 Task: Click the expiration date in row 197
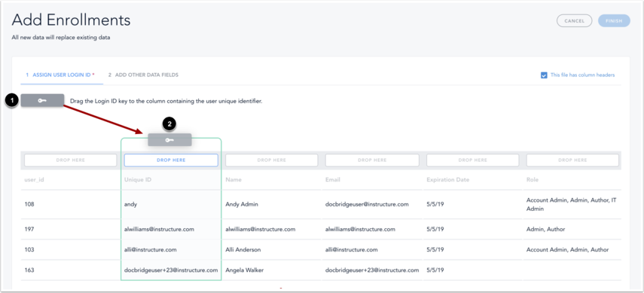coord(435,229)
